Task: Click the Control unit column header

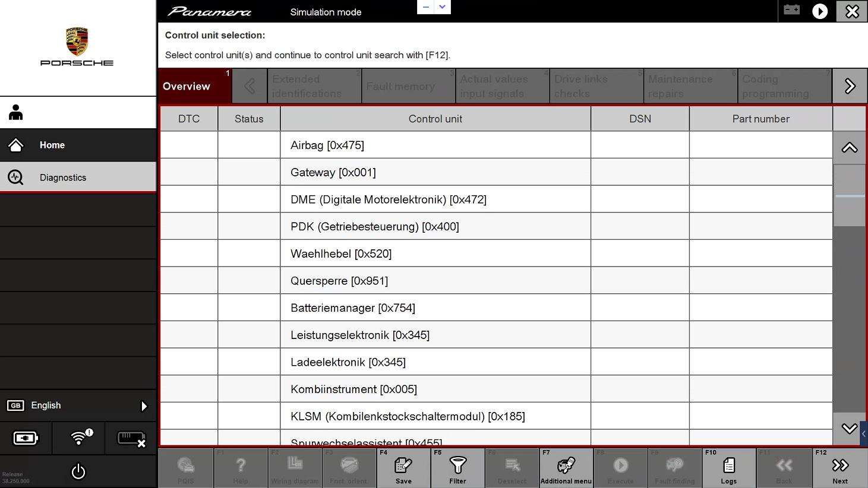Action: pyautogui.click(x=435, y=119)
